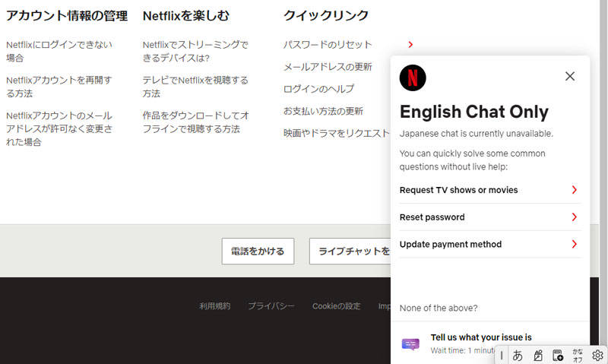Screen dimensions: 608x364
Task: Click the Netflixを楽しむ heading
Action: coord(185,15)
